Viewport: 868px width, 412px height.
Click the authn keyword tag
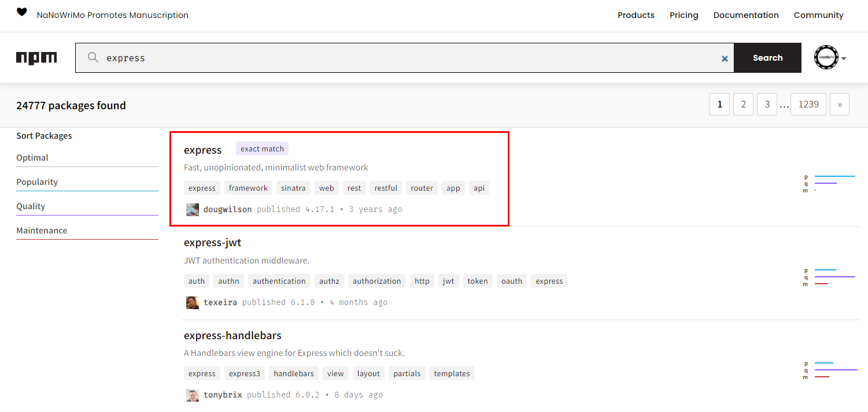[228, 281]
